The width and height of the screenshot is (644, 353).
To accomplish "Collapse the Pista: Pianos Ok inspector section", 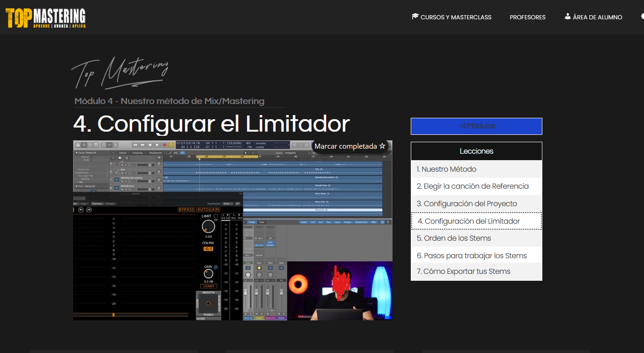I will click(76, 186).
